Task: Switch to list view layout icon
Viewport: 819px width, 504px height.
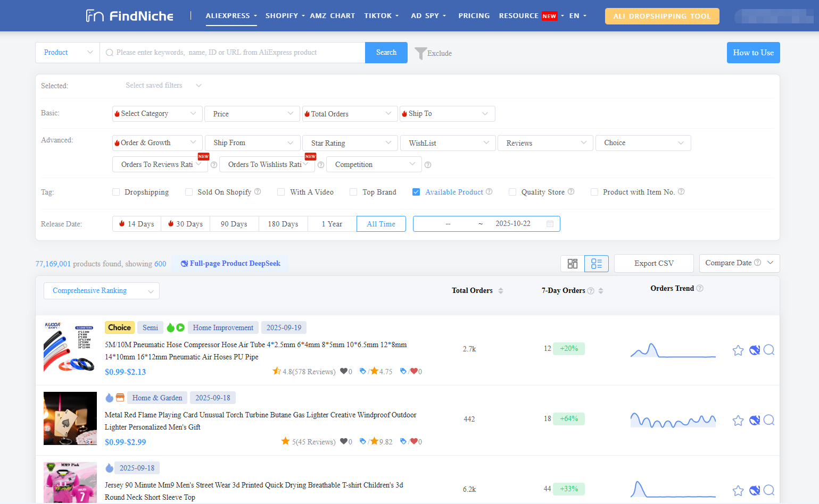Action: pyautogui.click(x=596, y=264)
